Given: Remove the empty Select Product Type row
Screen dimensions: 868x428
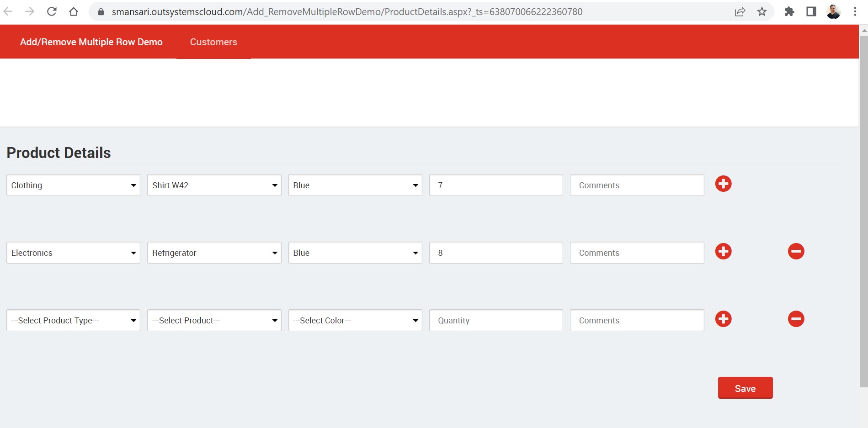Looking at the screenshot, I should click(796, 319).
